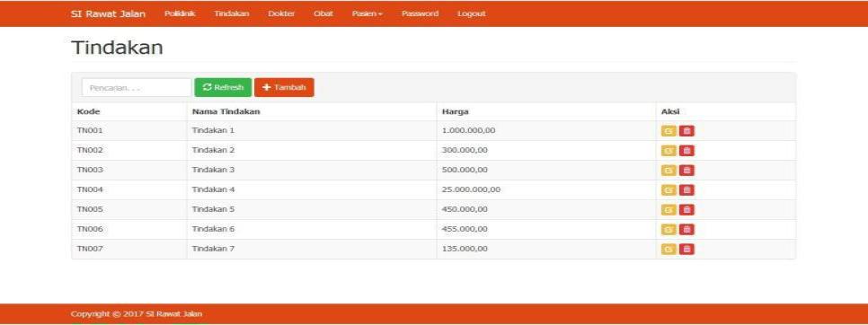Click the price 455.000,00

coord(465,229)
